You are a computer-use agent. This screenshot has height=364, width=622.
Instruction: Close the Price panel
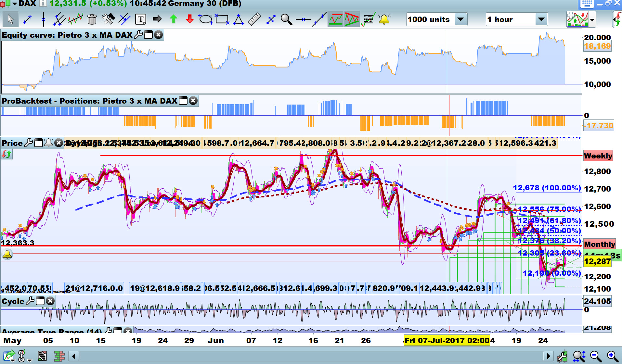click(x=58, y=143)
